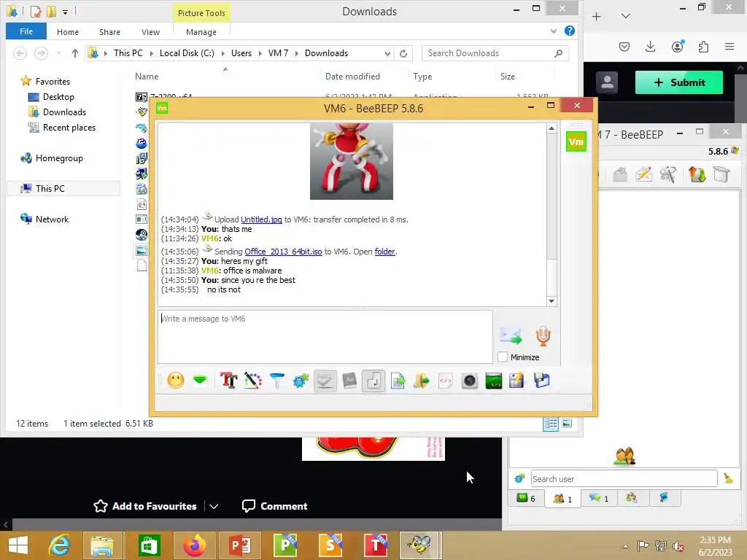Screen dimensions: 747x560
Task: Open the Add to Favourites dropdown chevron
Action: pos(214,506)
